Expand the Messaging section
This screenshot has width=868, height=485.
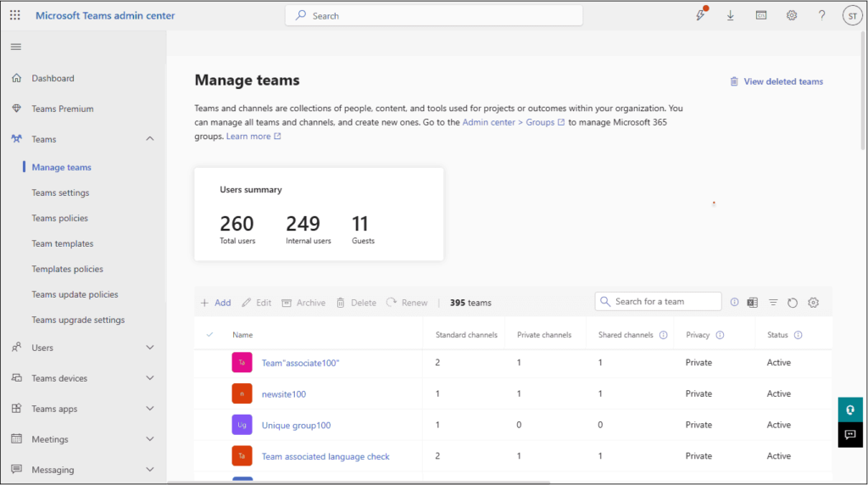tap(150, 469)
